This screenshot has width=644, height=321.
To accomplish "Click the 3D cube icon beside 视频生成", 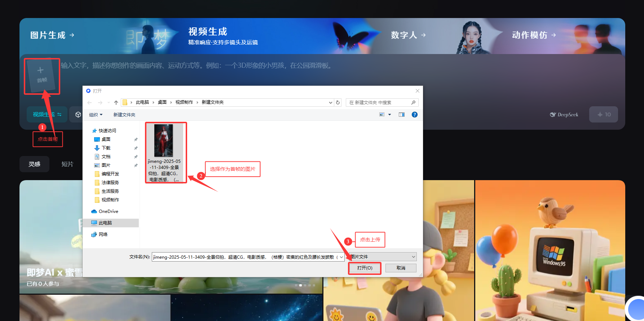I will (x=78, y=115).
